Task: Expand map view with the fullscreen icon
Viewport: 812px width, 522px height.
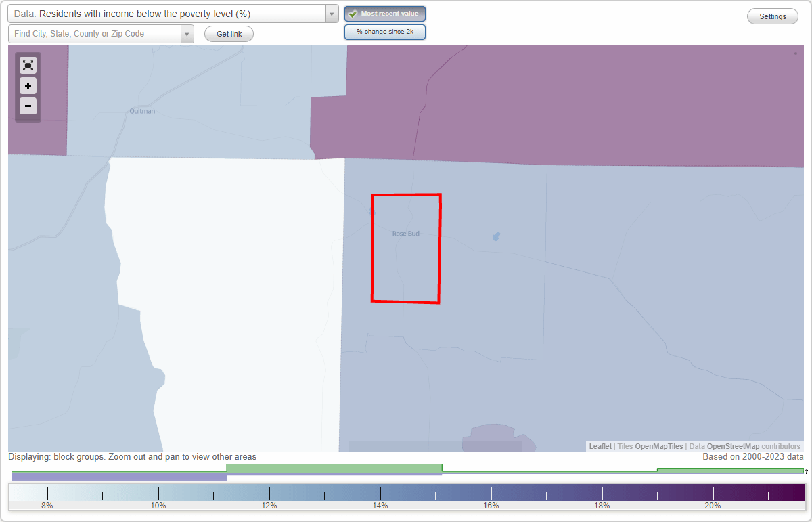Action: pyautogui.click(x=28, y=65)
